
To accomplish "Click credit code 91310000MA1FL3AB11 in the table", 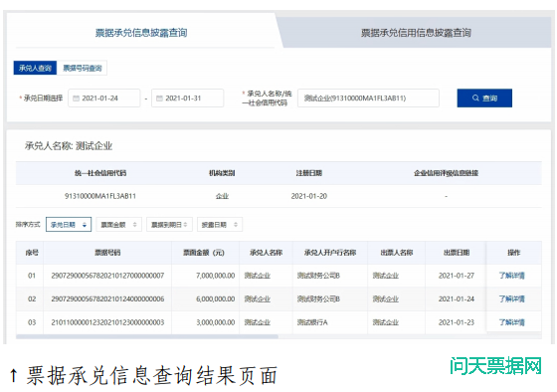I will click(100, 196).
